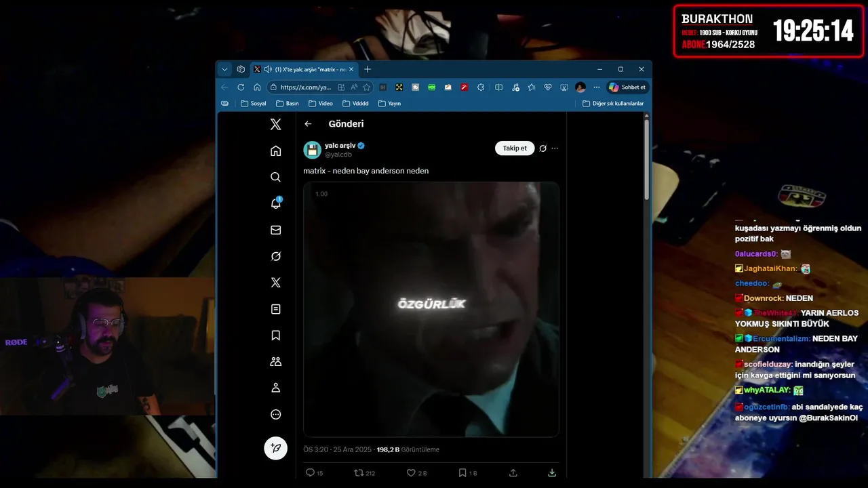Click Downrock username in stream chat
This screenshot has width=868, height=488.
click(764, 298)
